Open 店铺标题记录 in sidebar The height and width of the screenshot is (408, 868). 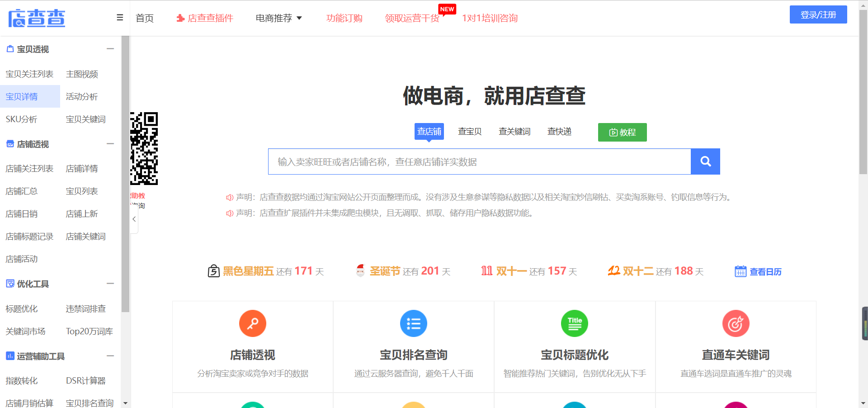[x=29, y=236]
